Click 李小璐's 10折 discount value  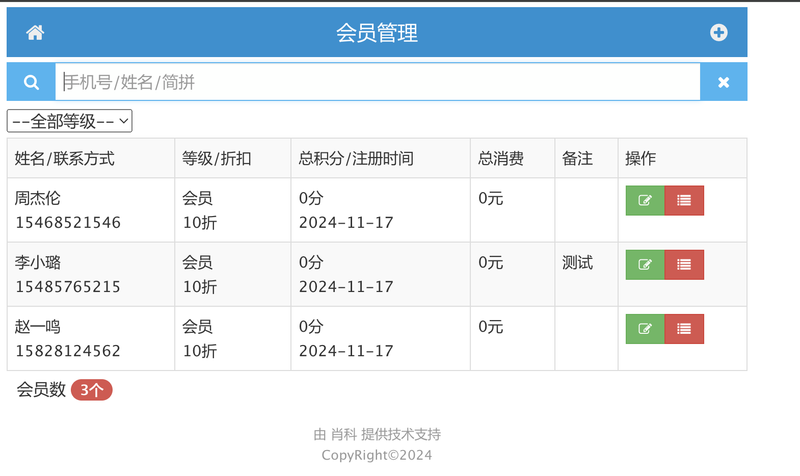tap(199, 287)
